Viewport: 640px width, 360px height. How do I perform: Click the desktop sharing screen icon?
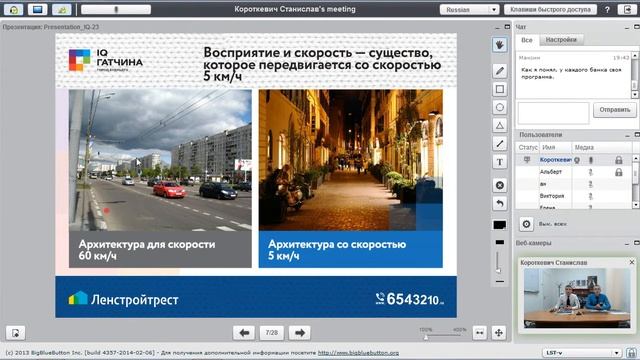38,9
